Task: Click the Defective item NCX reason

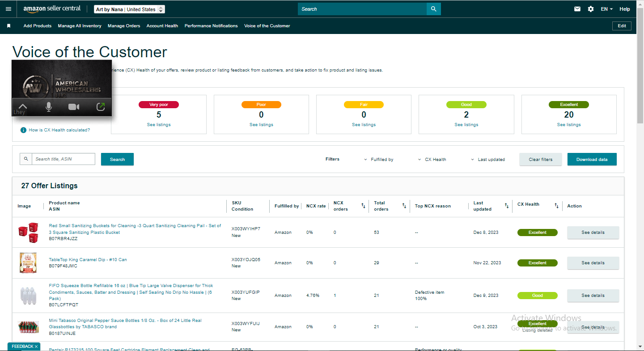Action: [x=429, y=292]
